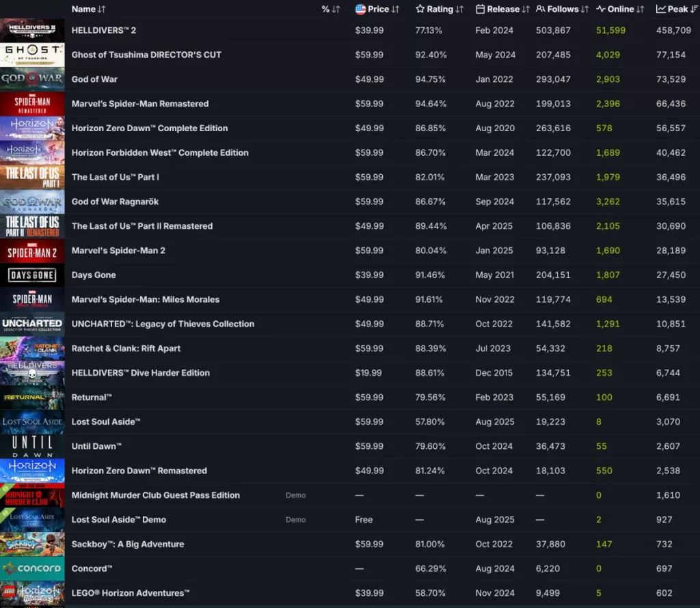Open God of War Ragnarök title link

pos(115,202)
